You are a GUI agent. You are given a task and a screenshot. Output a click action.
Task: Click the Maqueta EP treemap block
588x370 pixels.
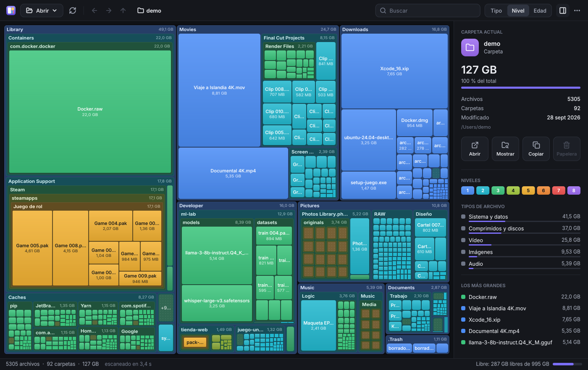318,325
